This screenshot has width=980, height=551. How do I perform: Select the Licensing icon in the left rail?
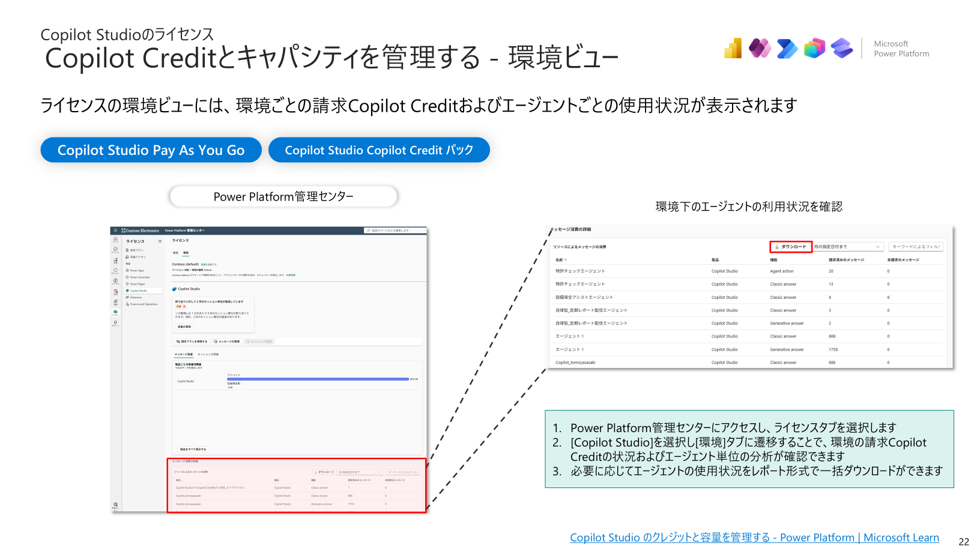coord(115,313)
